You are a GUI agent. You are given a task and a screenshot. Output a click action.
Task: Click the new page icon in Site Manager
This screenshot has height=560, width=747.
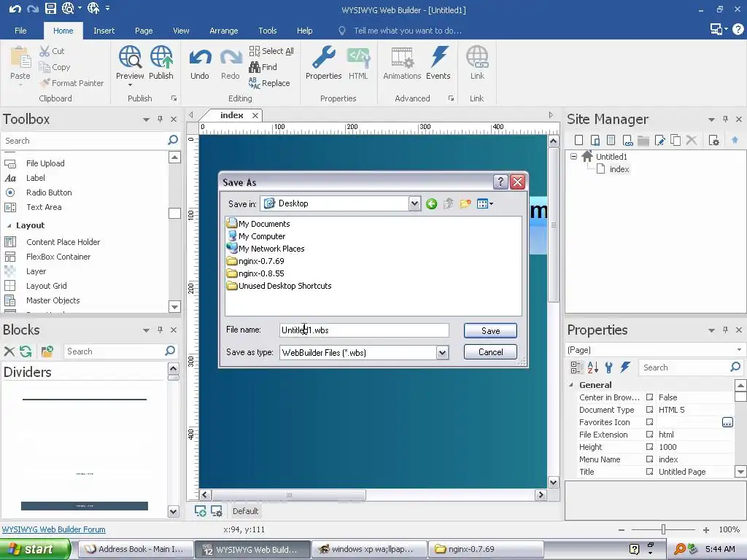[x=578, y=140]
